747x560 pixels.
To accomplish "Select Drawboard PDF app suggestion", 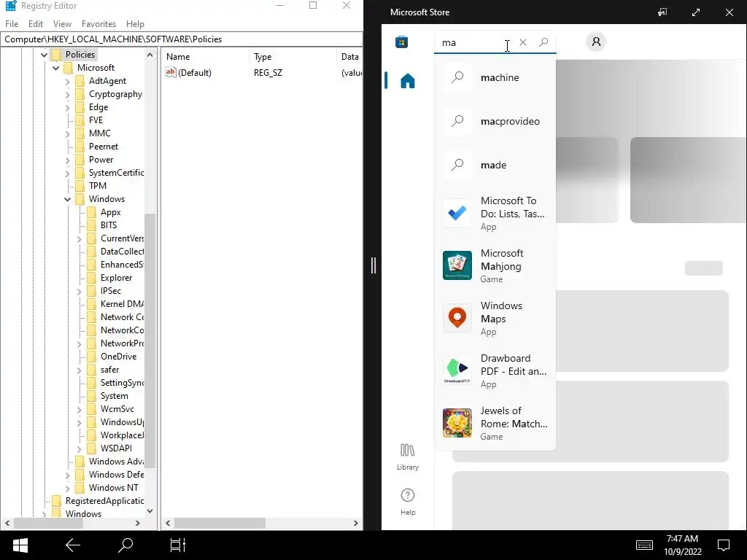I will pyautogui.click(x=495, y=370).
